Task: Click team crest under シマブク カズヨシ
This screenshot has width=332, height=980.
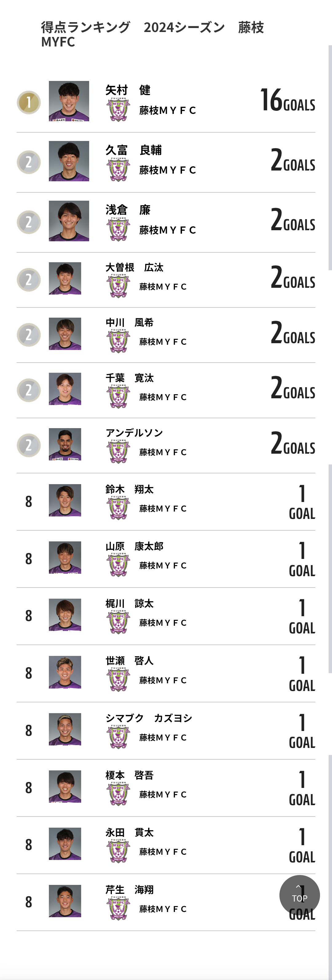Action: [118, 737]
